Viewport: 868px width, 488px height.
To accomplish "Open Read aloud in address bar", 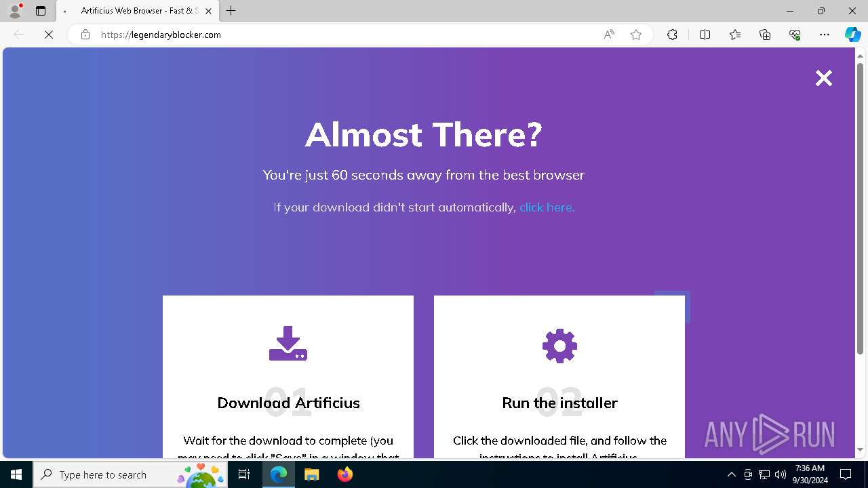I will click(609, 35).
